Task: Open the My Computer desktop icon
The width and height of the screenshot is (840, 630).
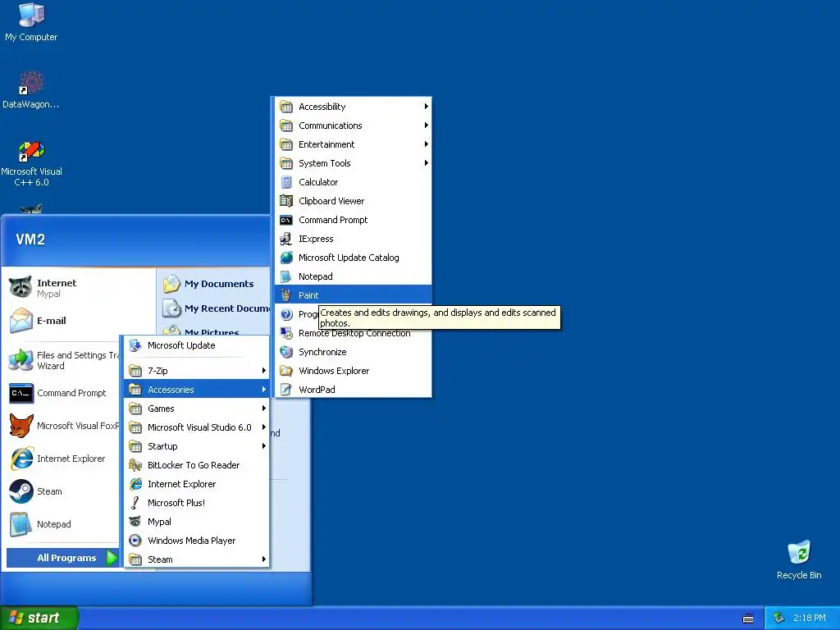Action: [31, 22]
